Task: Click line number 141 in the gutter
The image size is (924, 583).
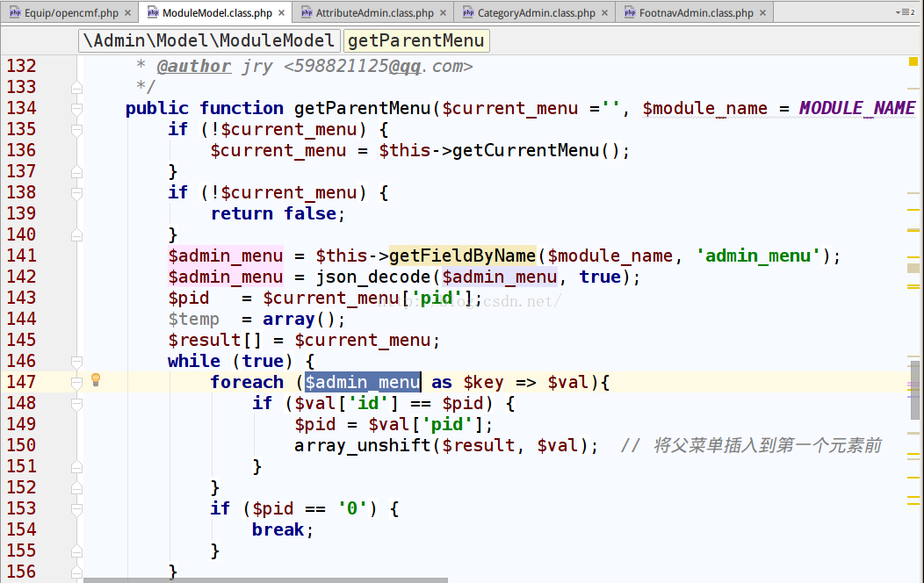Action: 21,256
